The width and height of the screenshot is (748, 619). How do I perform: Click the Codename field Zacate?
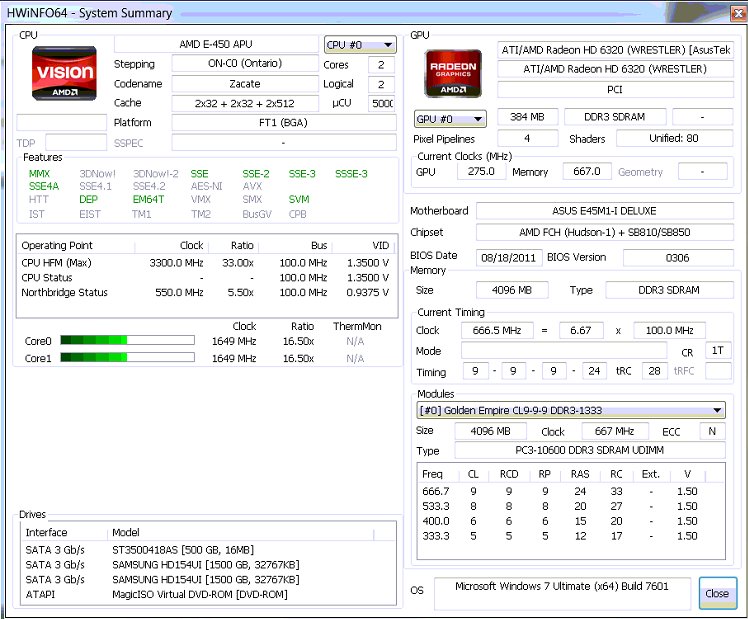[x=245, y=83]
